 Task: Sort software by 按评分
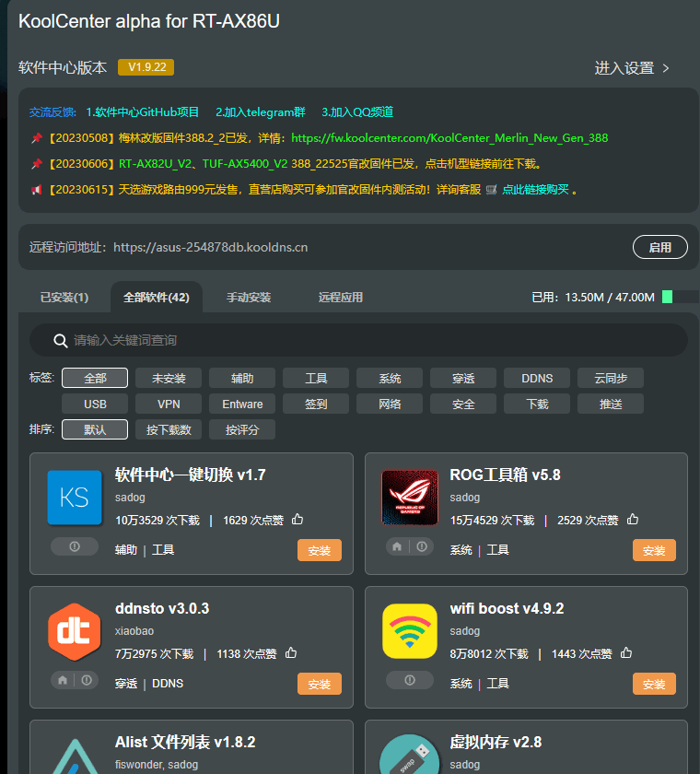(x=242, y=429)
